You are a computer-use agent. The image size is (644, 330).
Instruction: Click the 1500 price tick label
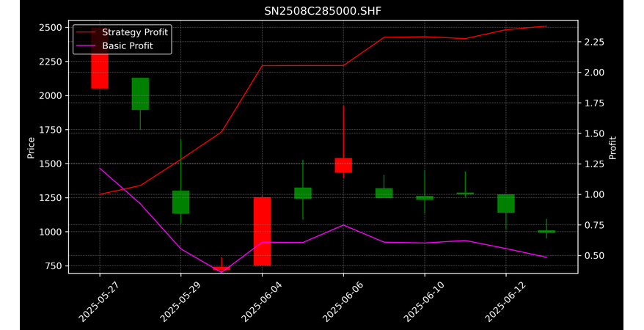coord(51,164)
